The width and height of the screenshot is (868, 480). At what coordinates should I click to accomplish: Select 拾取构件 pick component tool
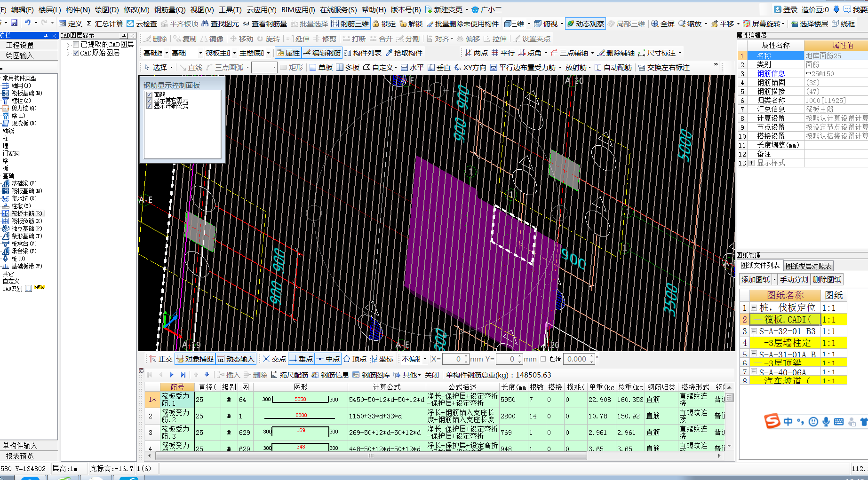(404, 53)
